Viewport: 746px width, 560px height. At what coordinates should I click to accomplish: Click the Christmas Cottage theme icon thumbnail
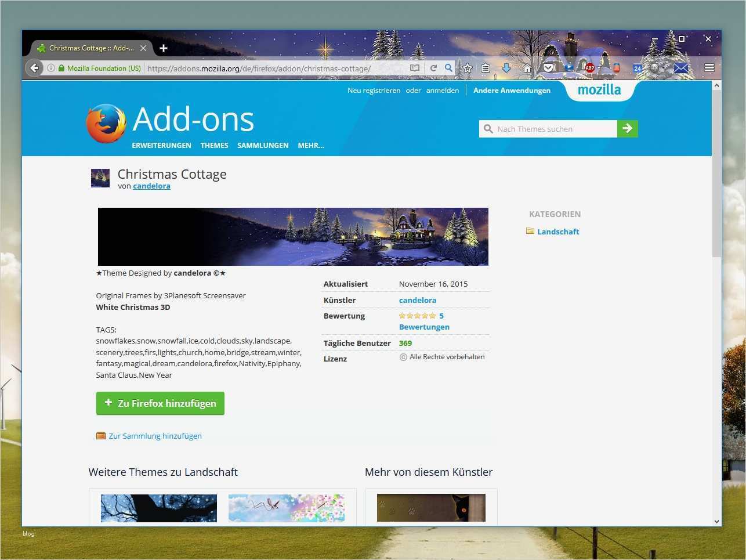tap(100, 178)
